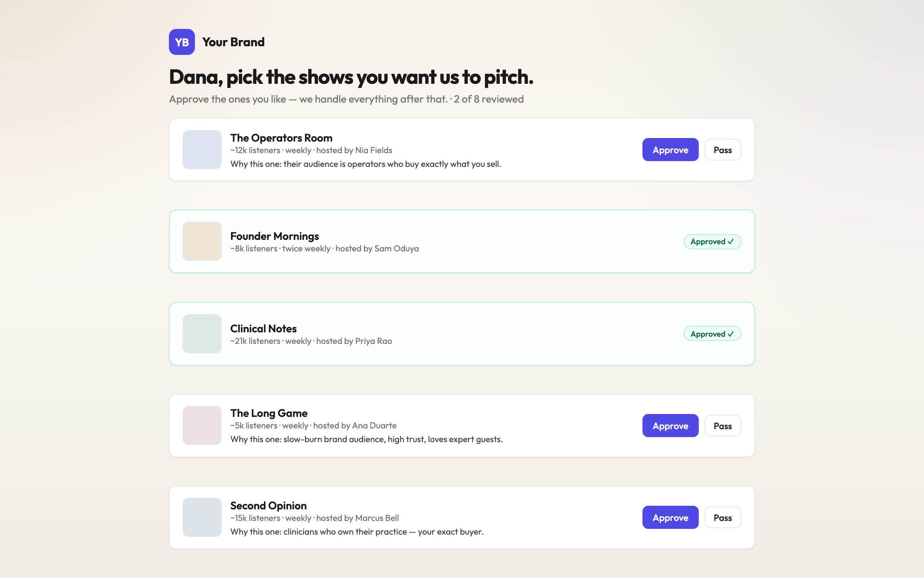The height and width of the screenshot is (578, 924).
Task: Click '~21k listeners' Priya Rao line
Action: (x=311, y=341)
